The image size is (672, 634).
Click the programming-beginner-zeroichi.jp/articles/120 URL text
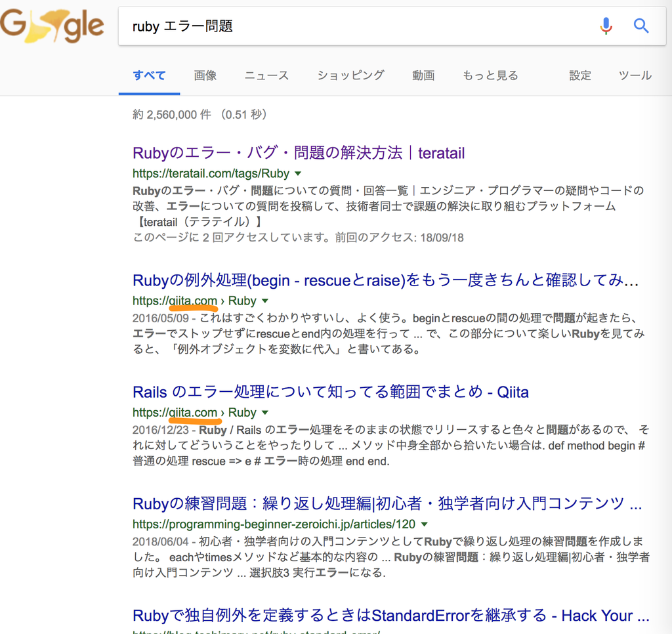pyautogui.click(x=274, y=524)
